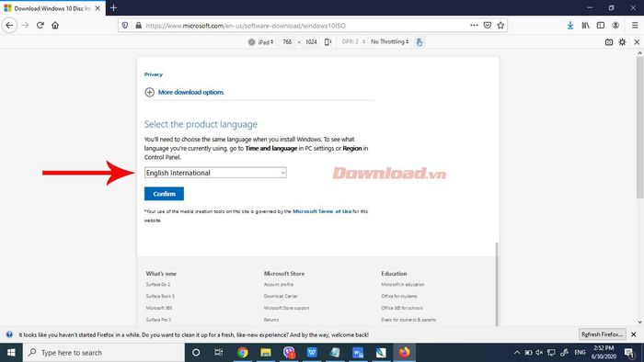
Task: Click the browser window vertical scrollbar
Action: pos(640,127)
